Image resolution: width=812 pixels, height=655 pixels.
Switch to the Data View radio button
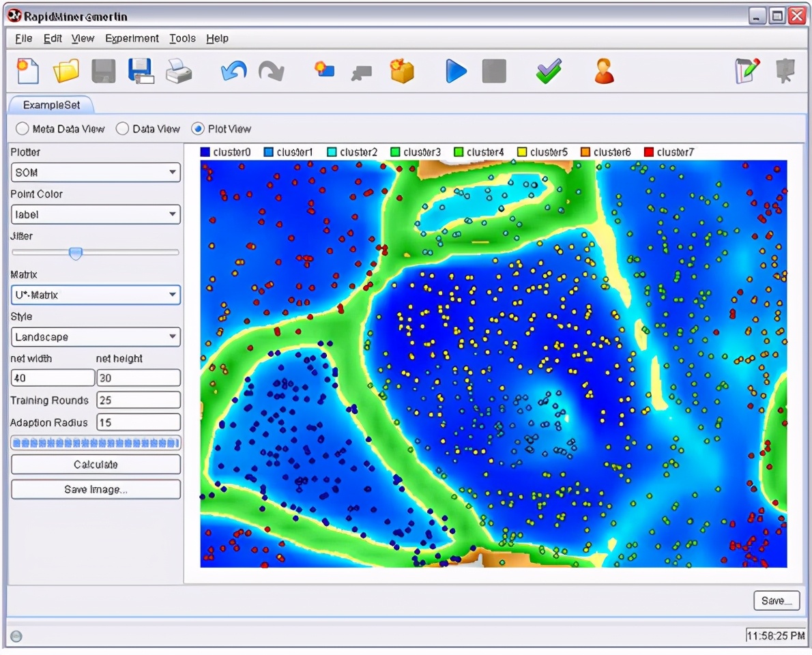[122, 129]
